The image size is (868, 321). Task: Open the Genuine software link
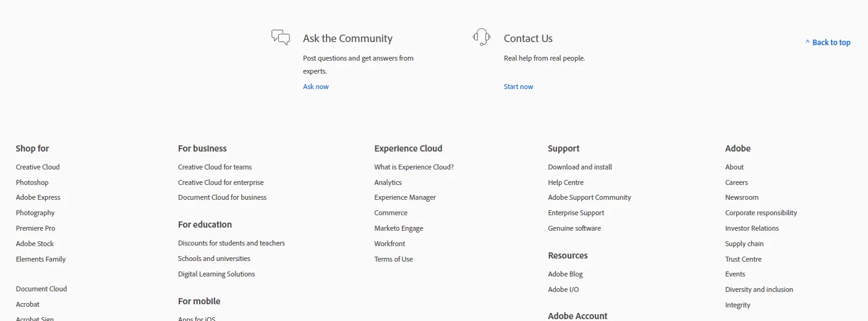click(x=574, y=228)
